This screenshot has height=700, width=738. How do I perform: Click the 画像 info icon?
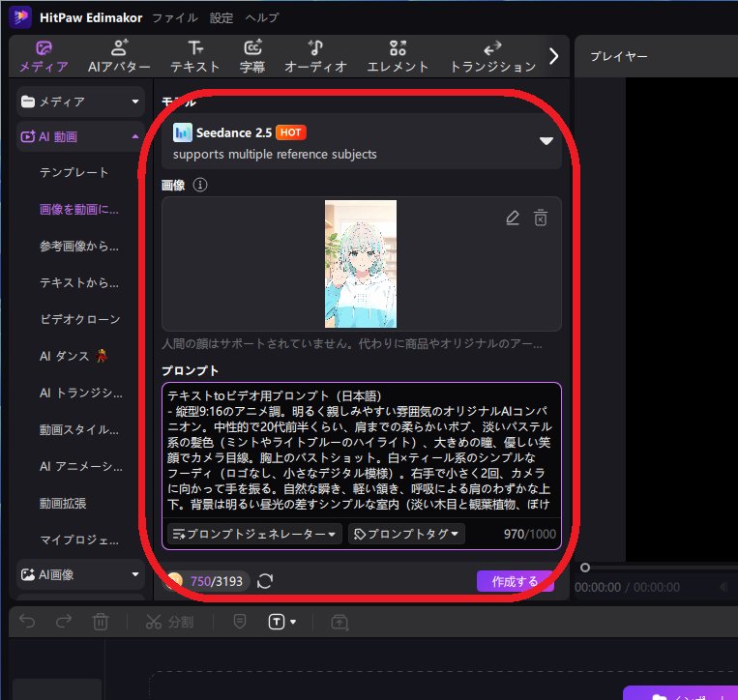tap(200, 185)
